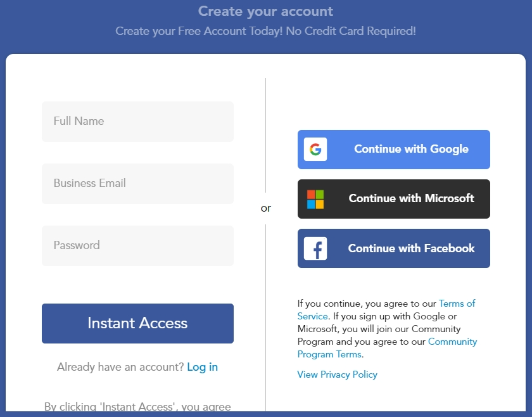This screenshot has height=417, width=532.
Task: Click the 'or' divider label
Action: (266, 208)
